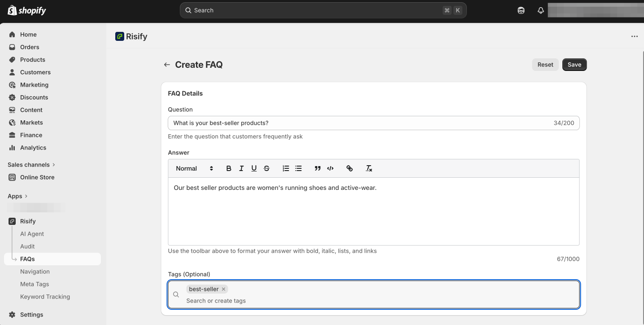This screenshot has height=325, width=644.
Task: Open the Products menu item
Action: click(x=32, y=60)
